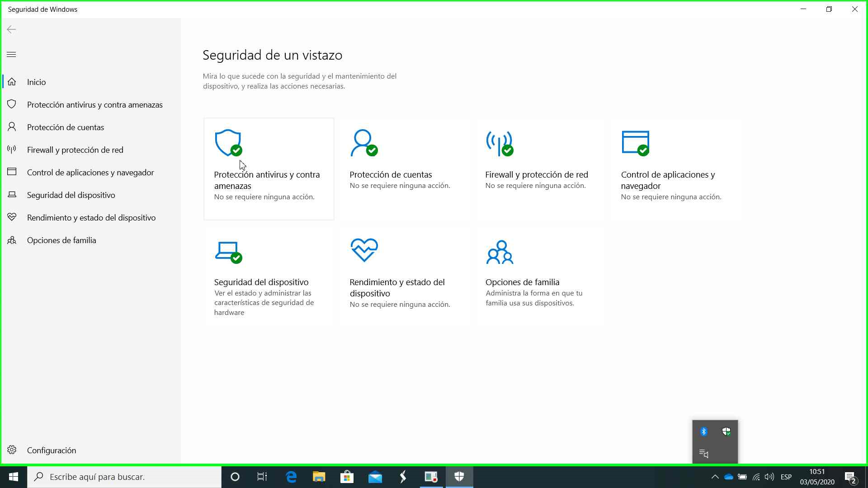Toggle the hamburger navigation menu
Image resolution: width=868 pixels, height=488 pixels.
click(x=12, y=55)
